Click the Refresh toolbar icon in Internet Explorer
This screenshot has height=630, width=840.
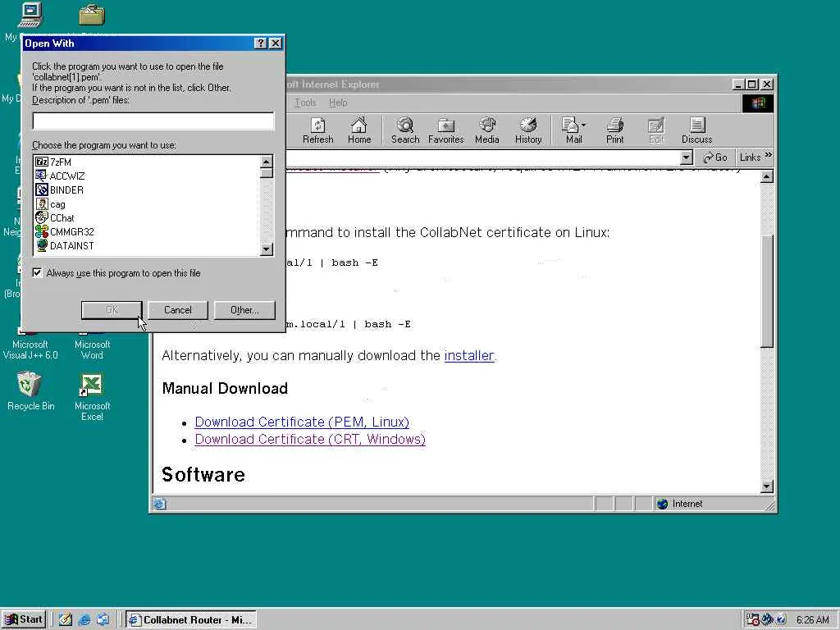pos(317,130)
